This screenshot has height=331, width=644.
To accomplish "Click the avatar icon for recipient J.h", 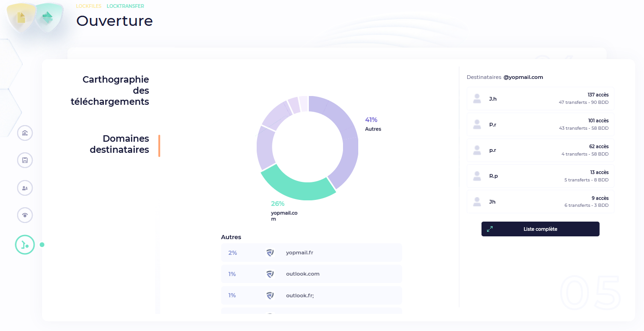I will click(x=477, y=99).
